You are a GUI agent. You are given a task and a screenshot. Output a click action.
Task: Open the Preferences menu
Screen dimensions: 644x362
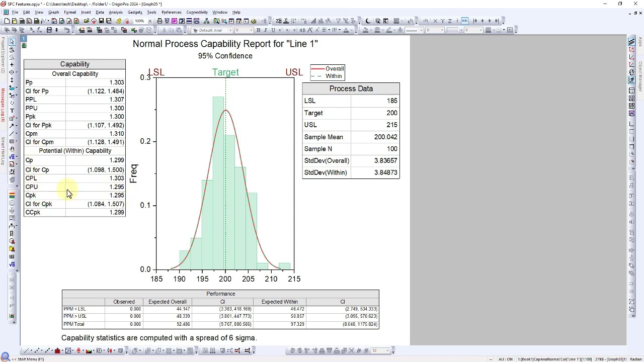171,12
